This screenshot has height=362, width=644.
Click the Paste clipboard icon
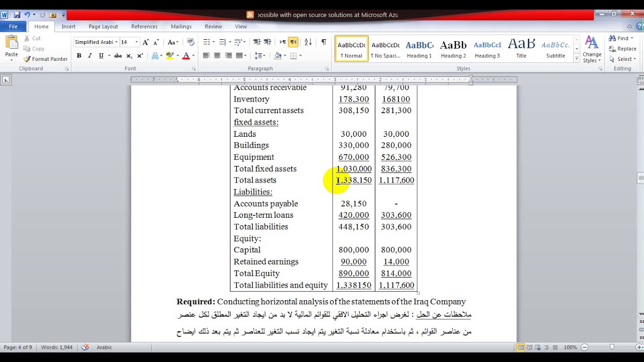(x=11, y=43)
